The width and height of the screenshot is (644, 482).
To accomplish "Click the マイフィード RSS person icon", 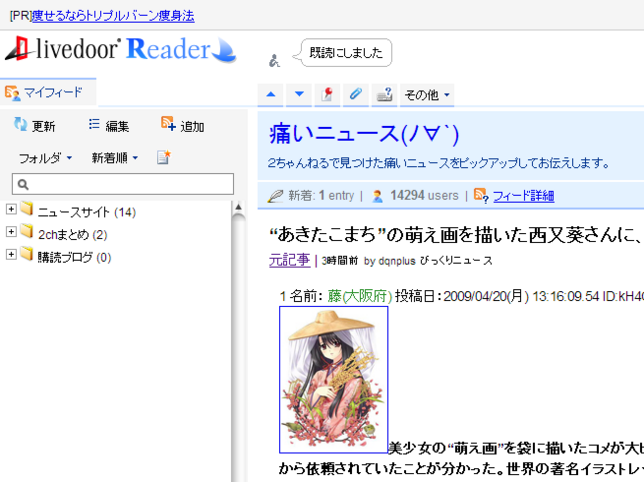I will (x=12, y=93).
